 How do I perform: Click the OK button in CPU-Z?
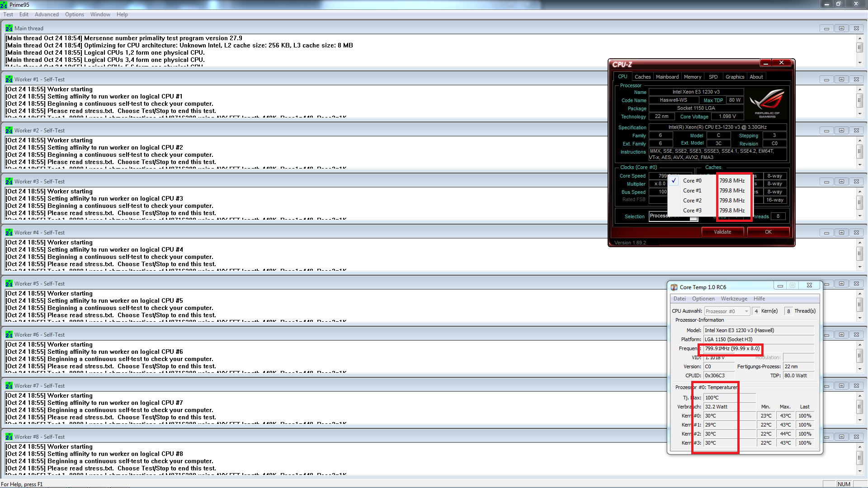tap(768, 232)
